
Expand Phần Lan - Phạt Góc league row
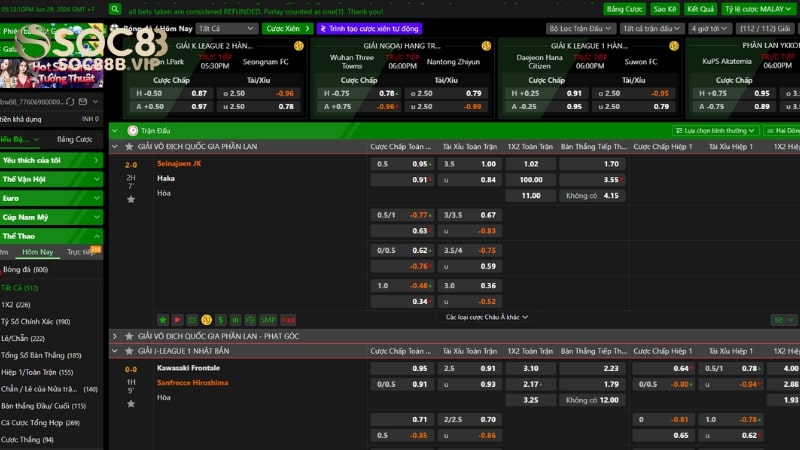[x=115, y=336]
